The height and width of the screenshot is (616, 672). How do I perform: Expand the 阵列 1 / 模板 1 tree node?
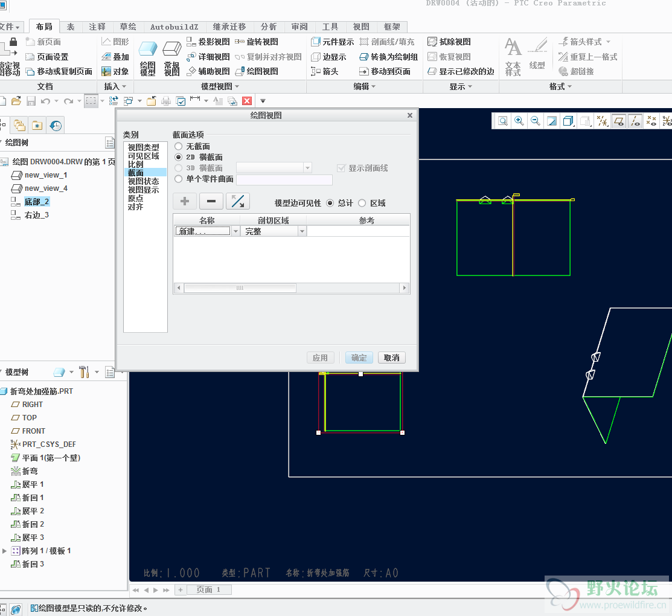(x=4, y=551)
